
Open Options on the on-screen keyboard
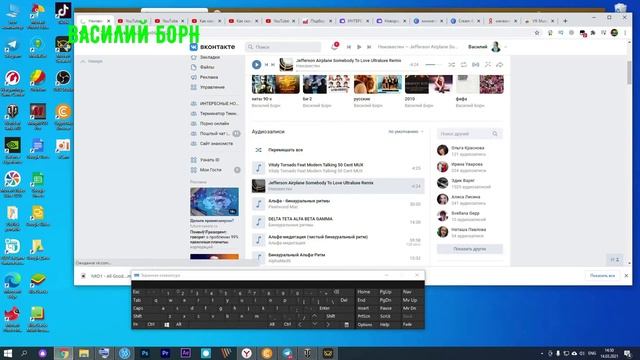pyautogui.click(x=364, y=324)
